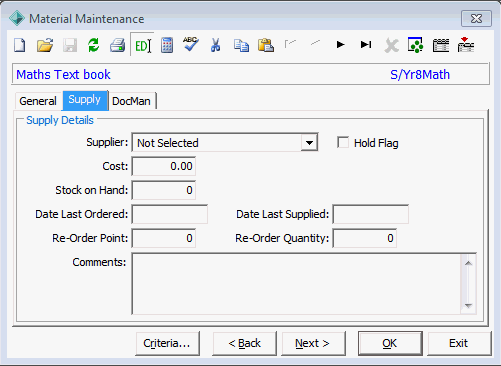Click the Exit button
This screenshot has height=366, width=501.
(x=458, y=343)
